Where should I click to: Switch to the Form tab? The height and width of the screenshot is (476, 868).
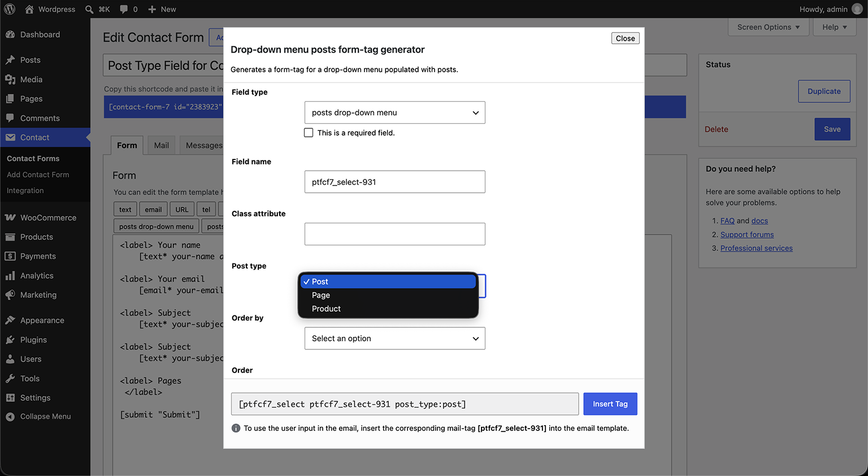127,145
